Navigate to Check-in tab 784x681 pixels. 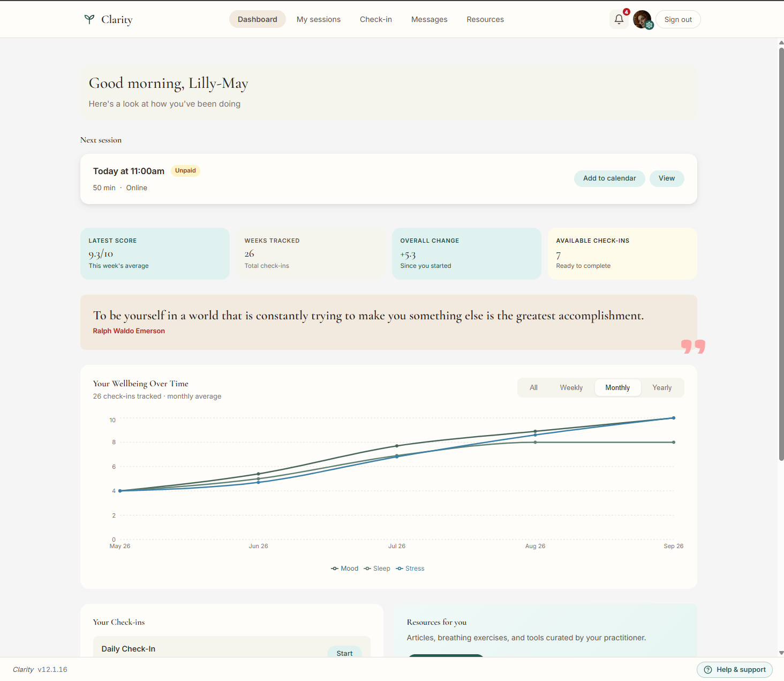click(376, 19)
